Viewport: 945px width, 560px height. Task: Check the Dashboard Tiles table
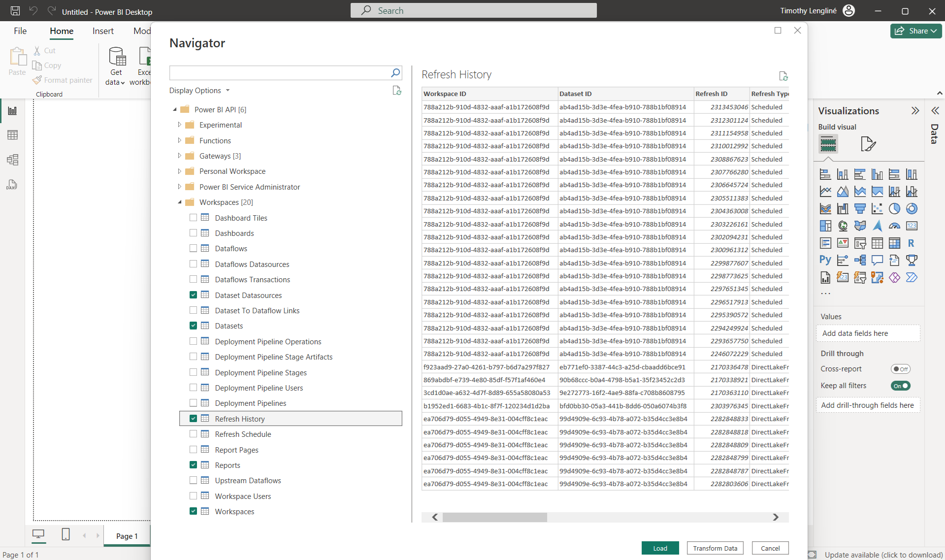point(193,218)
